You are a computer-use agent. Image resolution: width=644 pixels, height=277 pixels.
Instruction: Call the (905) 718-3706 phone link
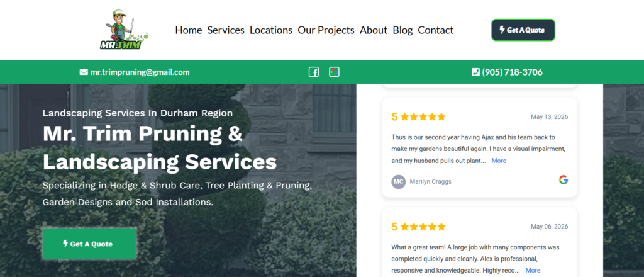pyautogui.click(x=512, y=72)
